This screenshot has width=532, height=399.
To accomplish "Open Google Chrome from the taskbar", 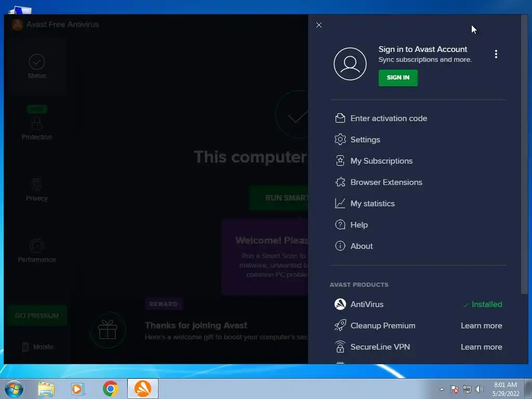I will click(x=110, y=389).
